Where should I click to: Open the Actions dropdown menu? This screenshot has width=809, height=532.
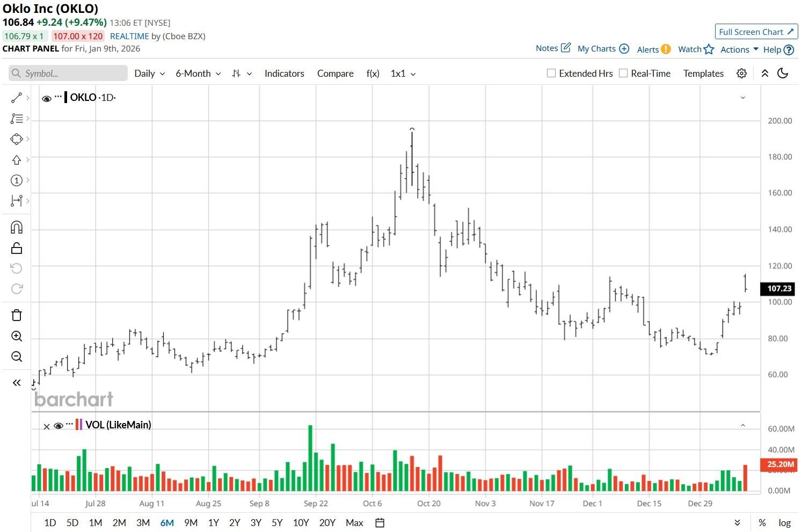tap(739, 49)
